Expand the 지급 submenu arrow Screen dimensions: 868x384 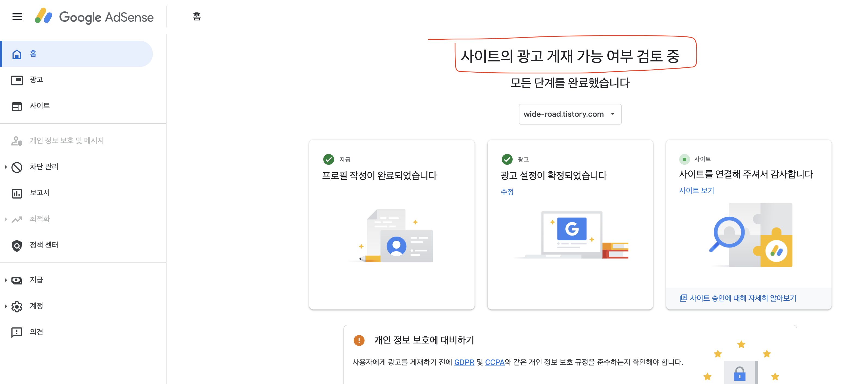pos(6,280)
